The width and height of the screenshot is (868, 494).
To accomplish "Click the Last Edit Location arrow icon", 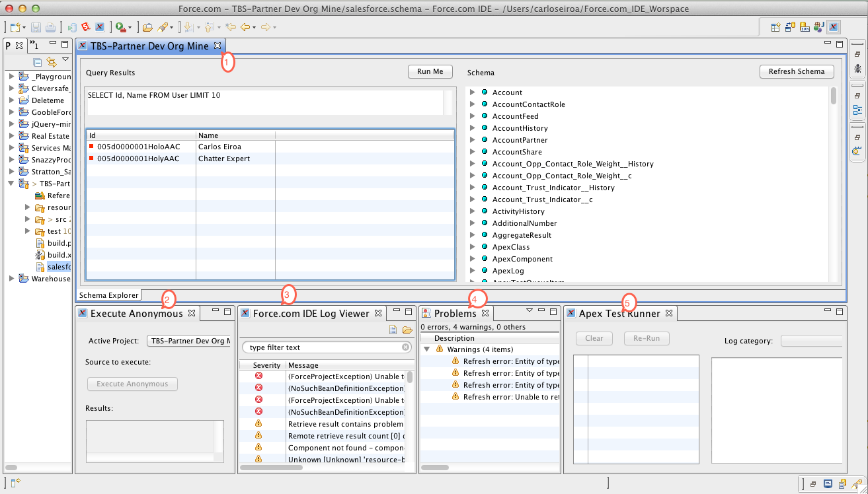I will point(230,27).
